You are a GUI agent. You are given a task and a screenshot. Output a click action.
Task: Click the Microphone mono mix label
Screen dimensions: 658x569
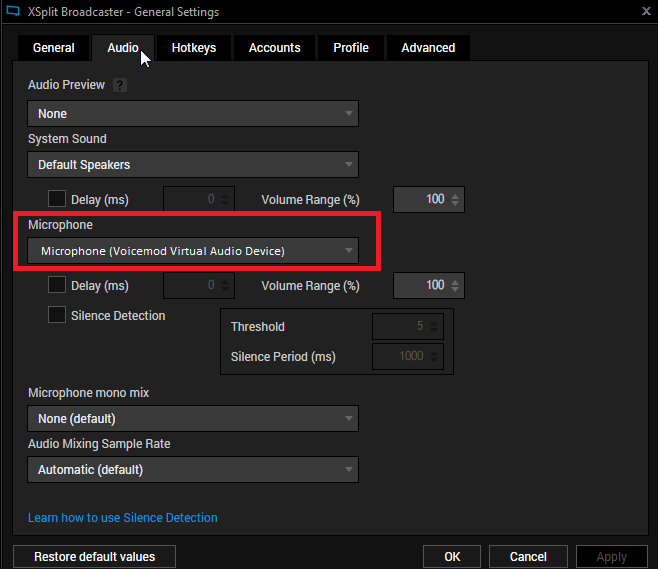[89, 393]
